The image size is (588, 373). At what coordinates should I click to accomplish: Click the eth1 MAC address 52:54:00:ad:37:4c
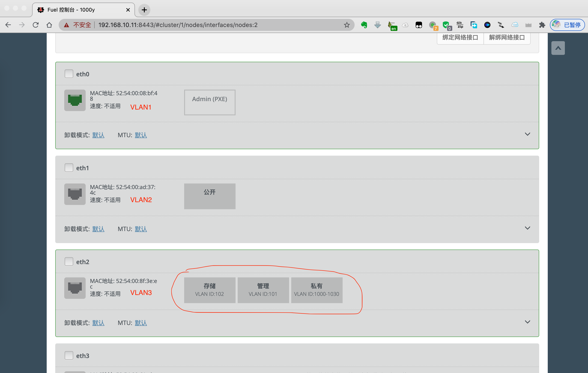click(122, 190)
